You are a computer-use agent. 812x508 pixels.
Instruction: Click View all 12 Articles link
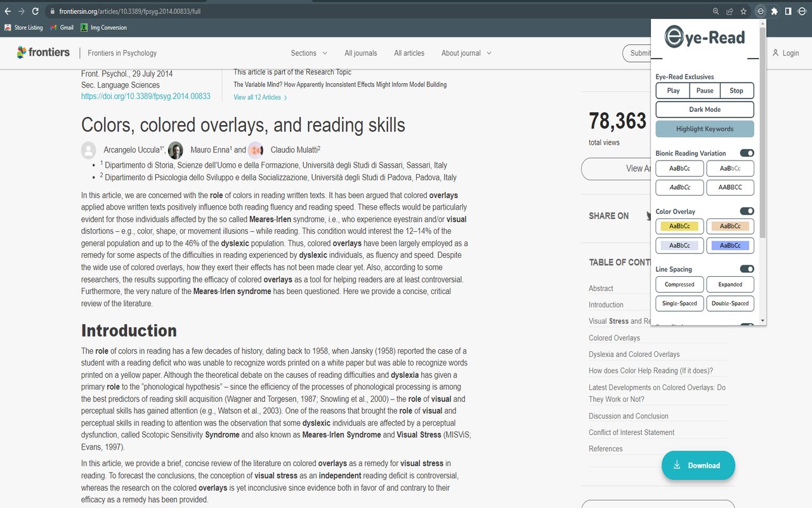tap(260, 97)
